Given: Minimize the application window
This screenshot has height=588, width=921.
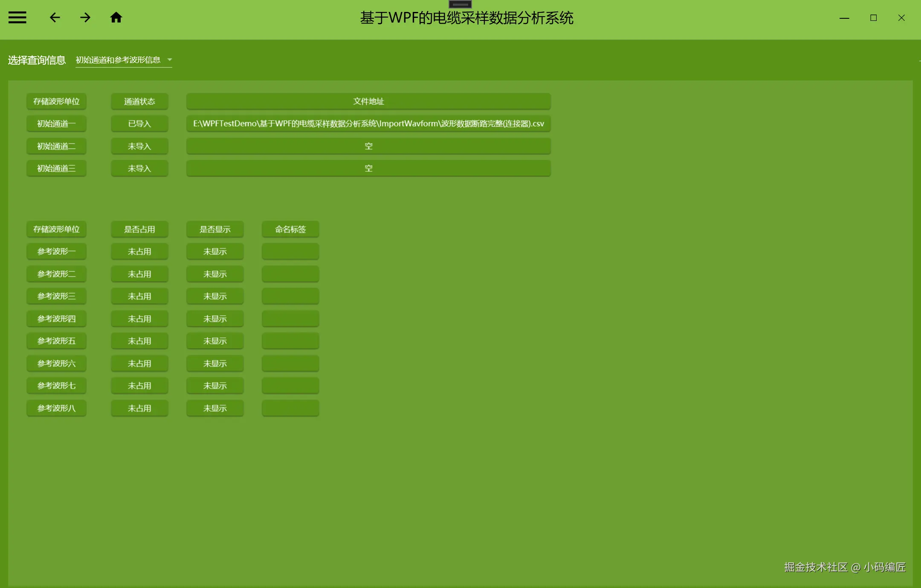Looking at the screenshot, I should [844, 18].
